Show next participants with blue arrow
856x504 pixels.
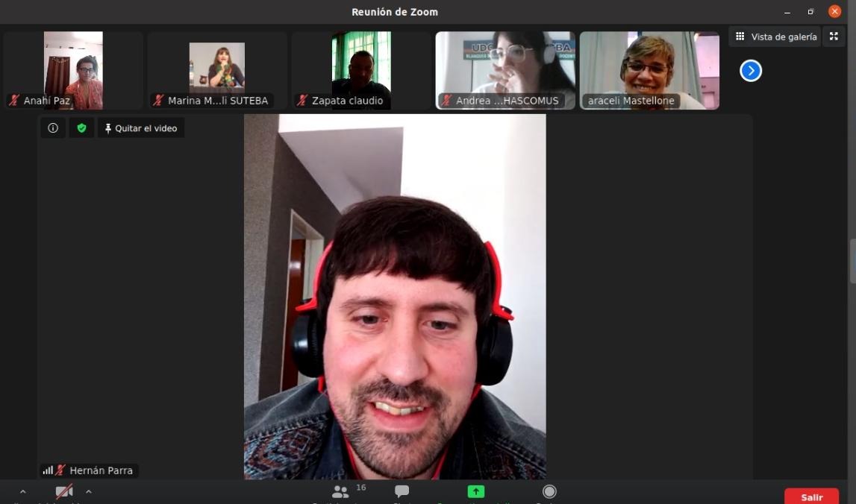pyautogui.click(x=751, y=71)
